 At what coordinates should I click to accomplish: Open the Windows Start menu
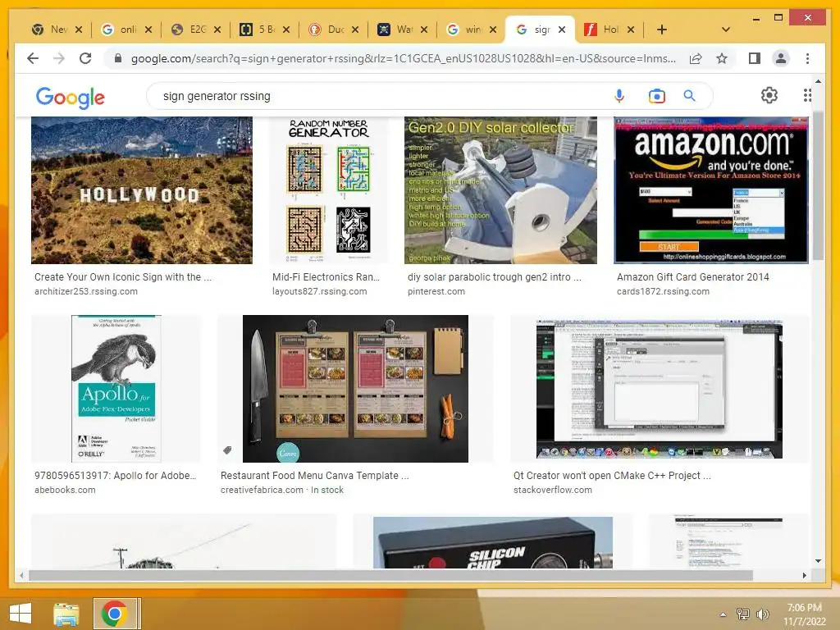[x=21, y=614]
